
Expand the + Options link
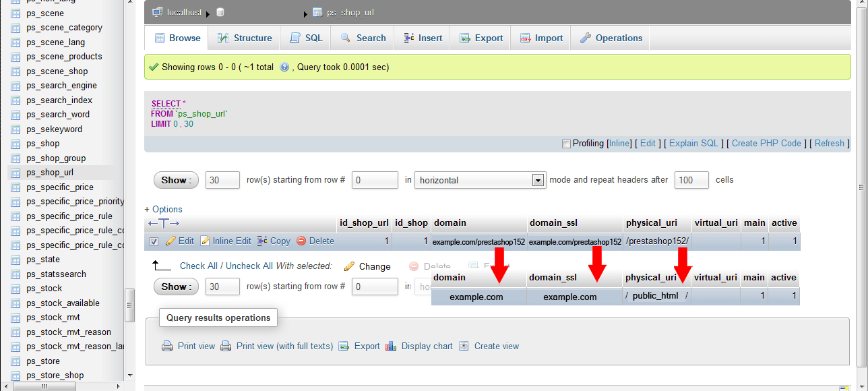163,210
